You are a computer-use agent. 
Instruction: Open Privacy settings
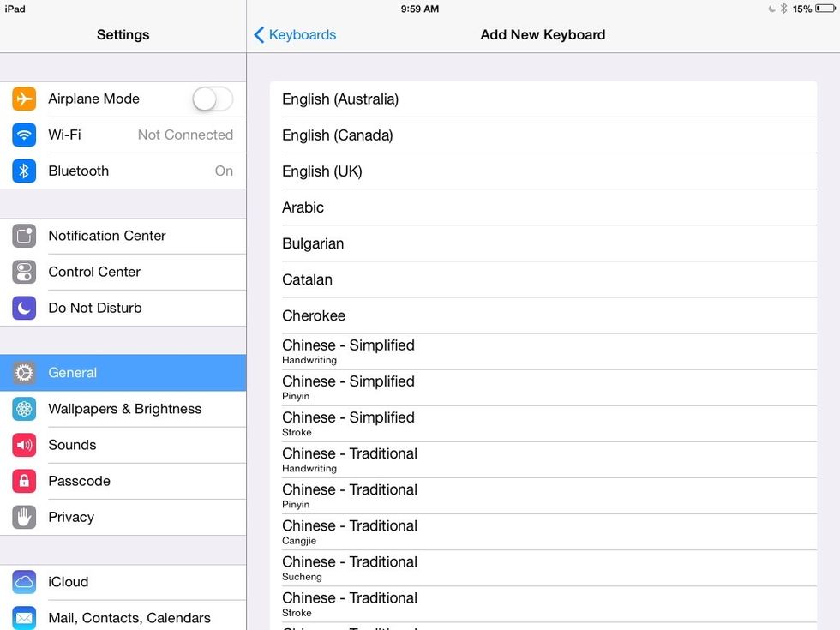pyautogui.click(x=123, y=517)
